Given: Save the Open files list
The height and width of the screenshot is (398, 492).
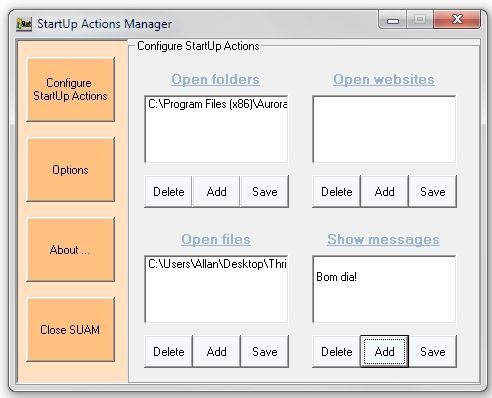Looking at the screenshot, I should click(x=265, y=352).
